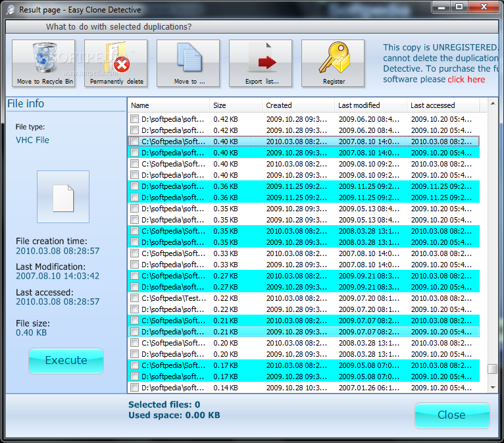This screenshot has width=504, height=443.
Task: Click the 'VHC File' file type text
Action: (32, 140)
